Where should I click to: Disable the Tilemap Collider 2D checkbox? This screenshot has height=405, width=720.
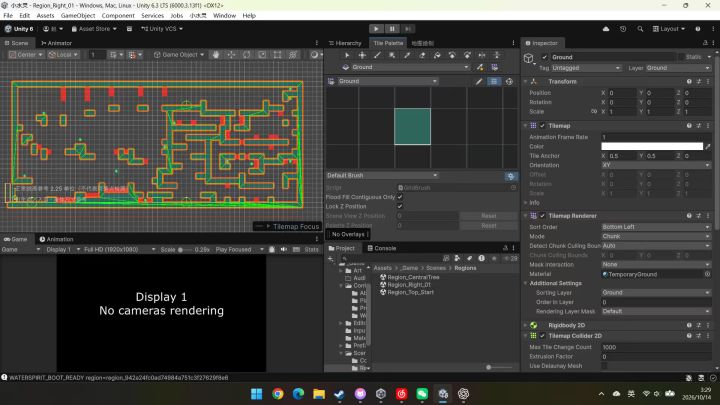542,336
